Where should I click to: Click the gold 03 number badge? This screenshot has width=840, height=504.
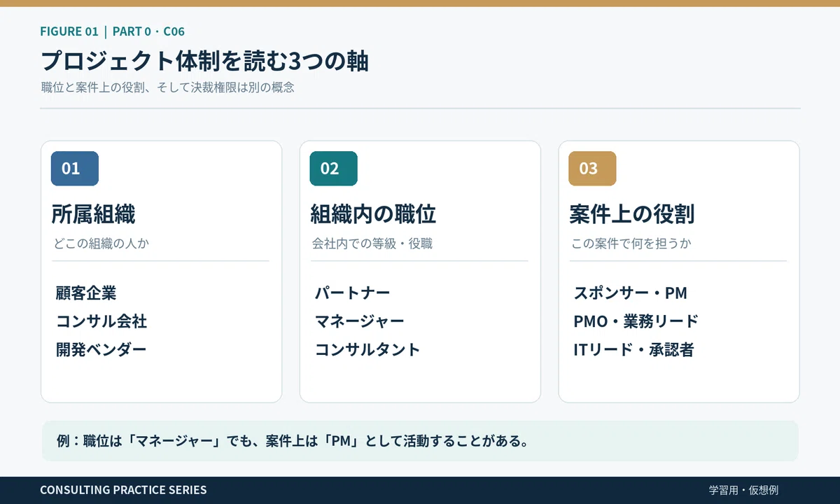(x=592, y=169)
